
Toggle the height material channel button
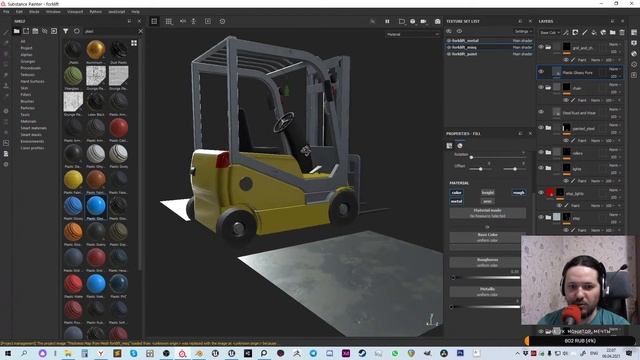tap(488, 192)
